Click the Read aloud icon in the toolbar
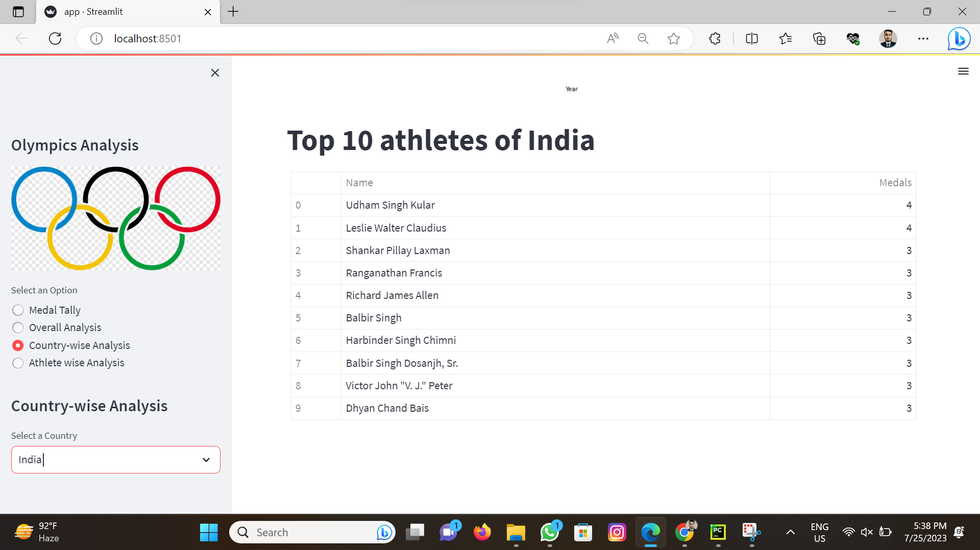The height and width of the screenshot is (550, 980). tap(612, 38)
